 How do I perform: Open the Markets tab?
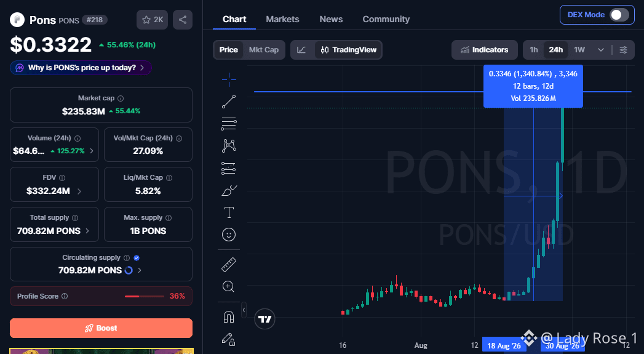click(282, 19)
